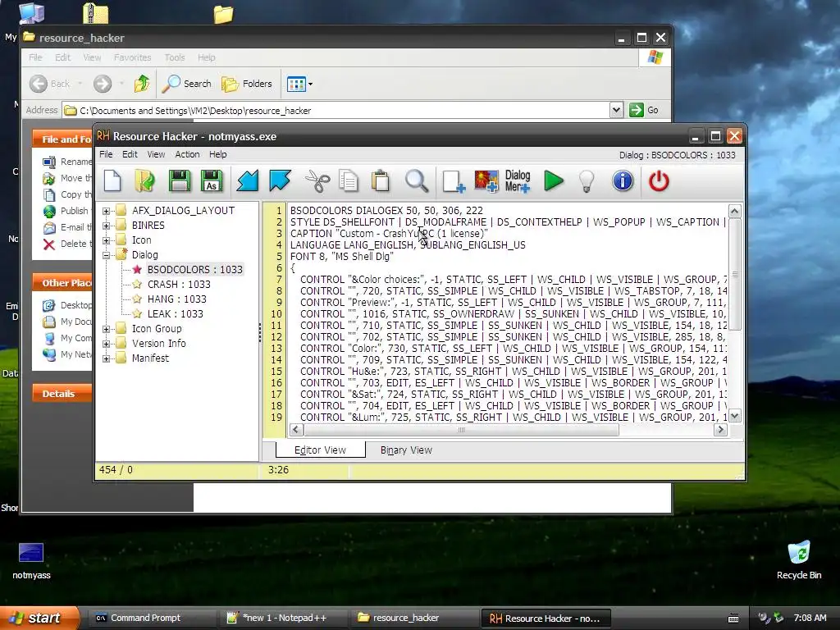Click the red power Exit icon
The width and height of the screenshot is (840, 630).
coord(659,181)
